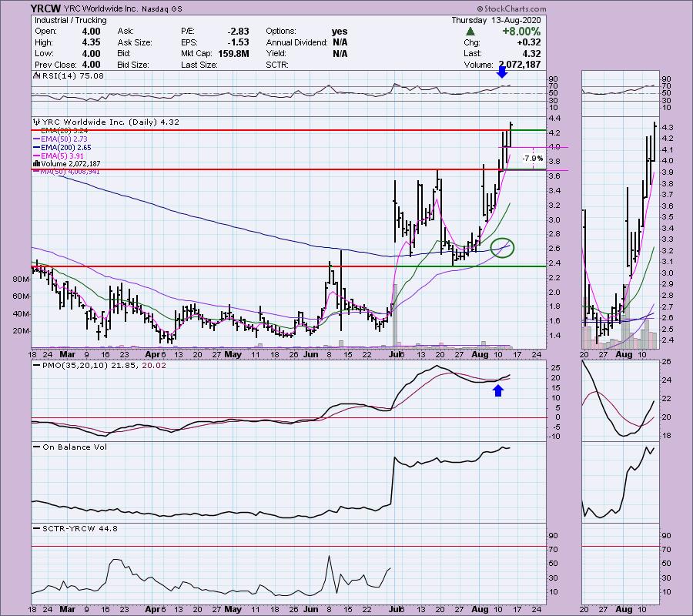The image size is (693, 616).
Task: Click the 'Nasdaq GS' exchange label
Action: tap(162, 8)
